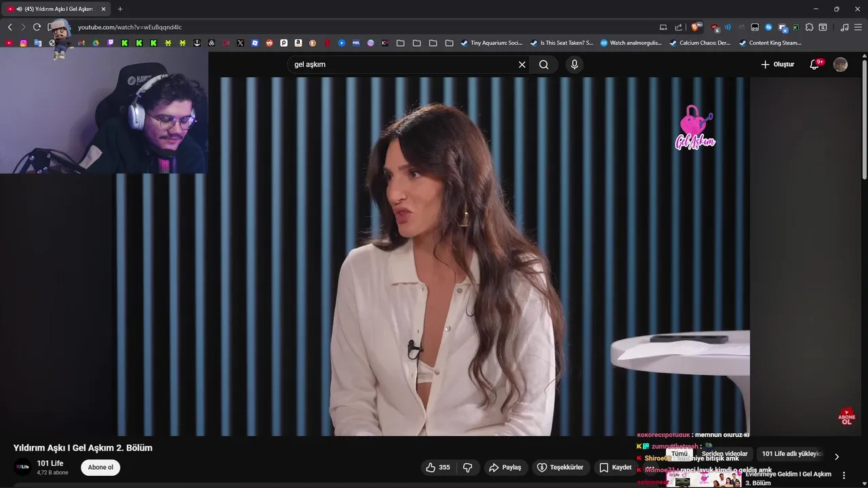Clear the search query with X

coord(522,64)
